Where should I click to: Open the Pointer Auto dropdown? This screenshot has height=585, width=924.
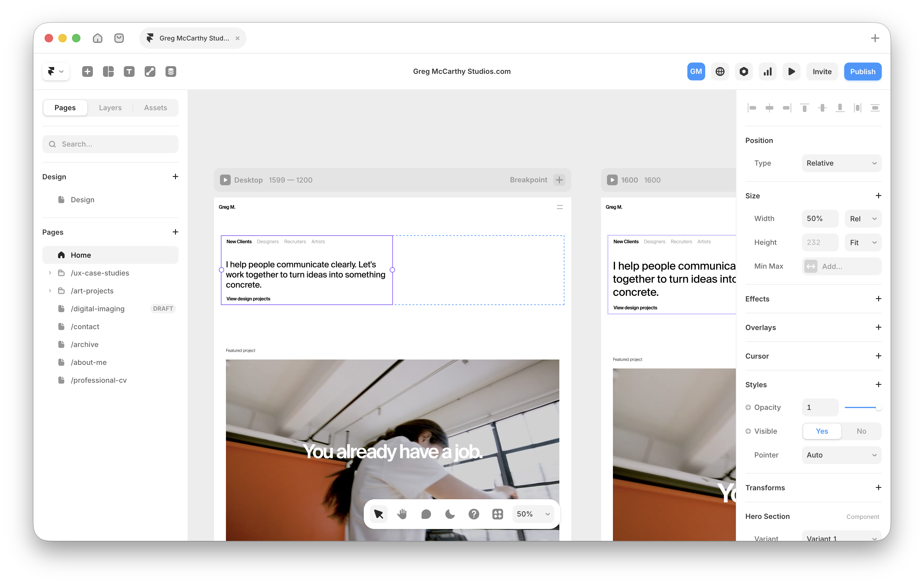[842, 455]
